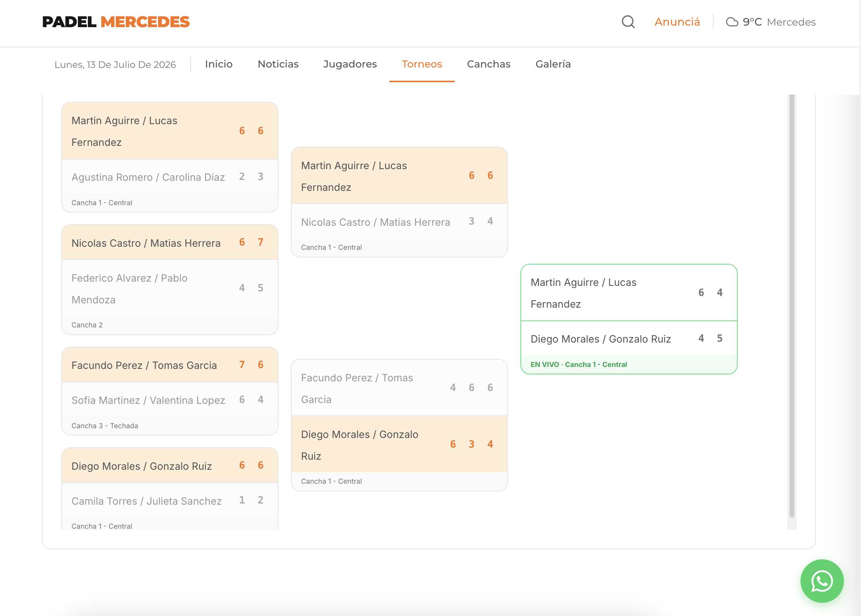The width and height of the screenshot is (861, 616).
Task: Click the cloud weather icon
Action: click(732, 22)
